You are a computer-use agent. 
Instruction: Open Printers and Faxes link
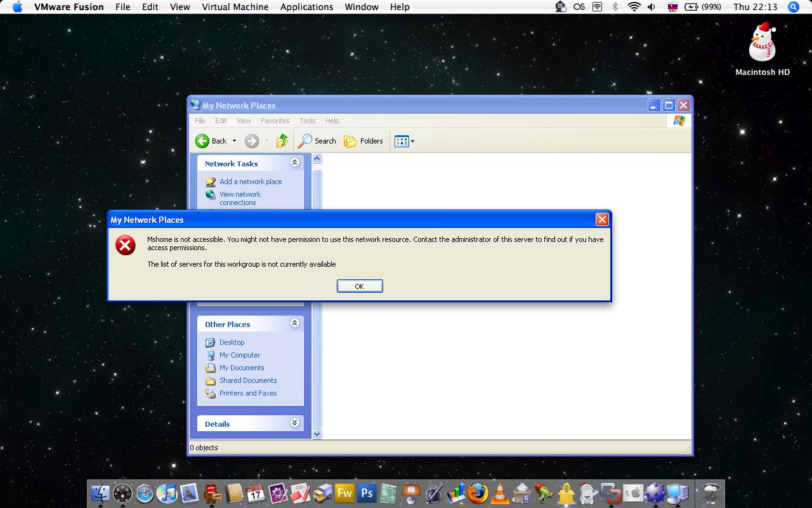pyautogui.click(x=248, y=393)
